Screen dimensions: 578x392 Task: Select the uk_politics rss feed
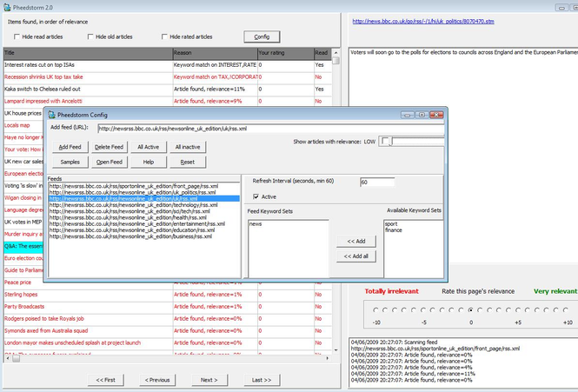pyautogui.click(x=143, y=192)
